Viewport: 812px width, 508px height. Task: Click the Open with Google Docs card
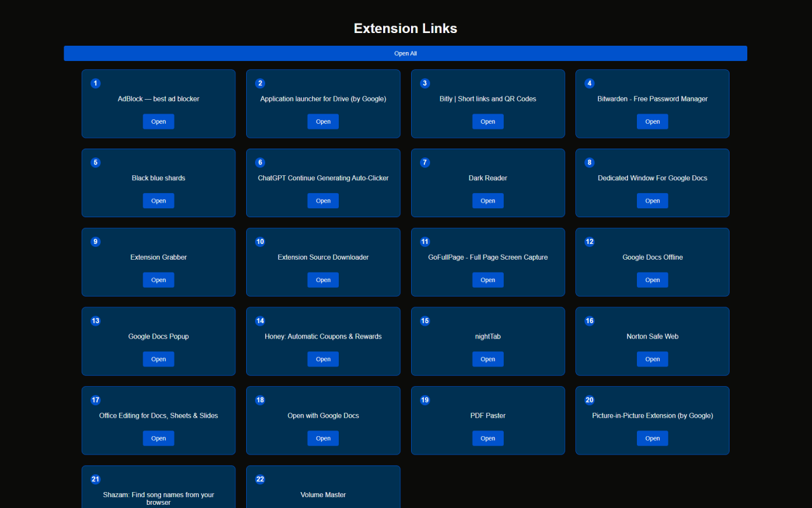point(323,420)
